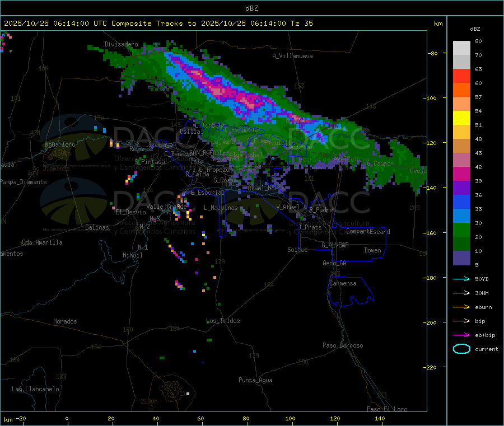Click the 'R_Padre' map label
The image size is (504, 426).
[x=321, y=210]
